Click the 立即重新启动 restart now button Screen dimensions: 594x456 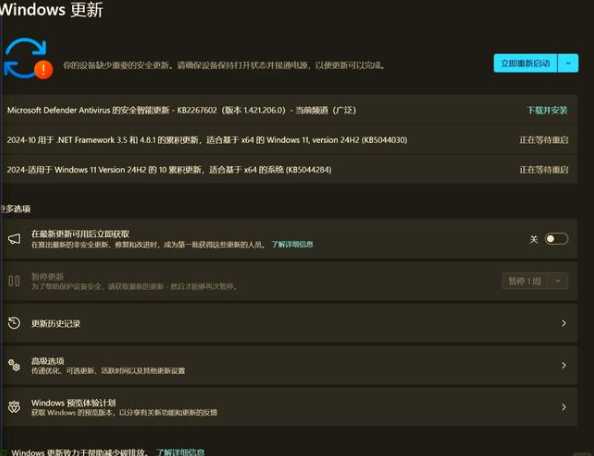(x=525, y=63)
